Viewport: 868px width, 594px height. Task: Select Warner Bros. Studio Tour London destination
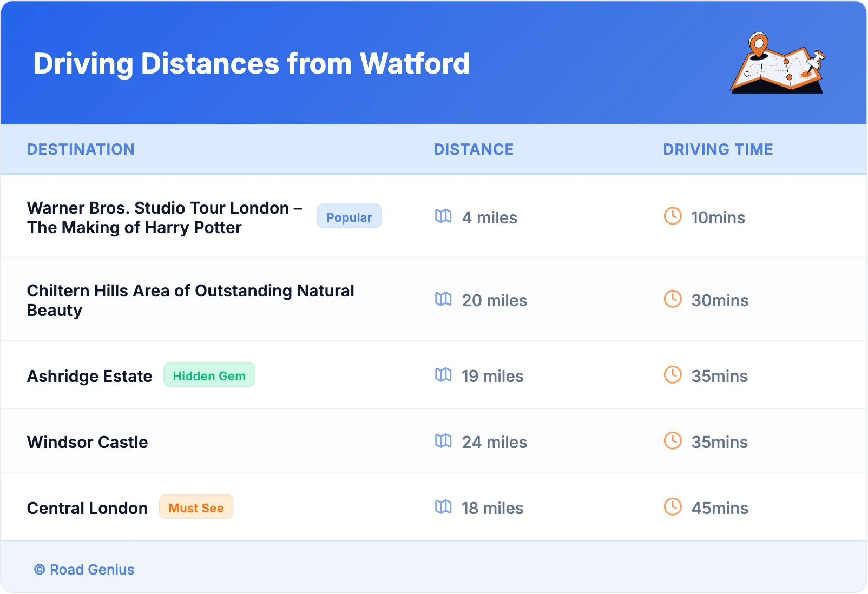[165, 217]
